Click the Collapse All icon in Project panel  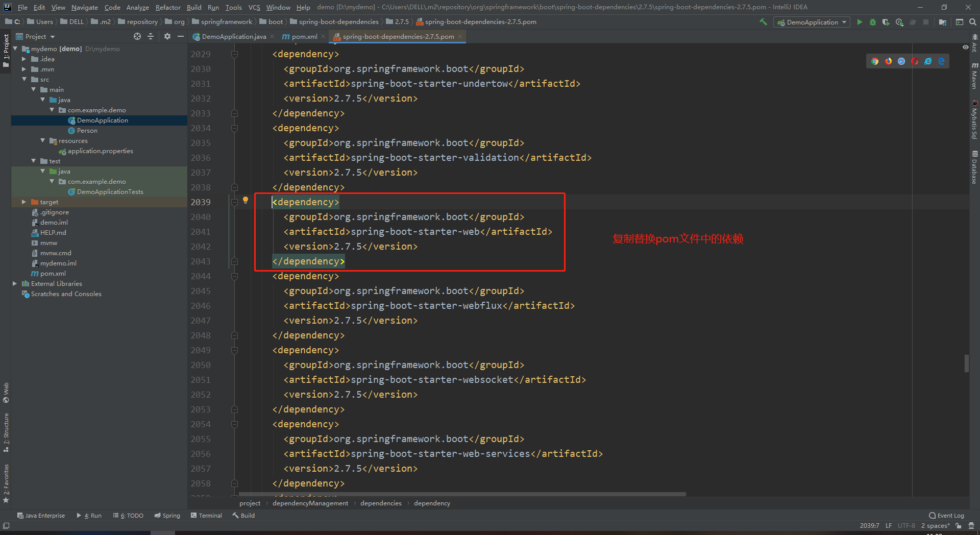click(151, 36)
